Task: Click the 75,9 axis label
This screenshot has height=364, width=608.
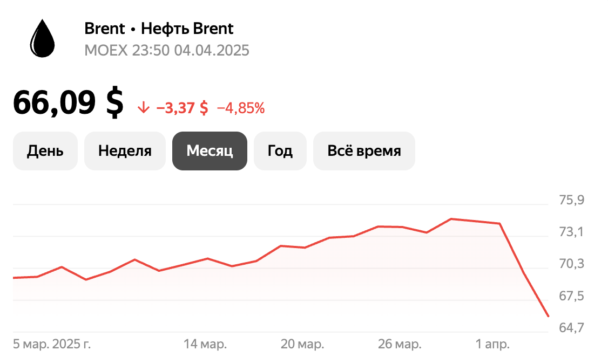Action: (571, 200)
